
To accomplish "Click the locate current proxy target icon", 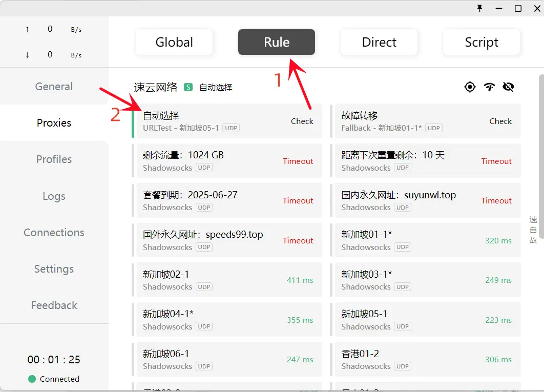I will [470, 87].
